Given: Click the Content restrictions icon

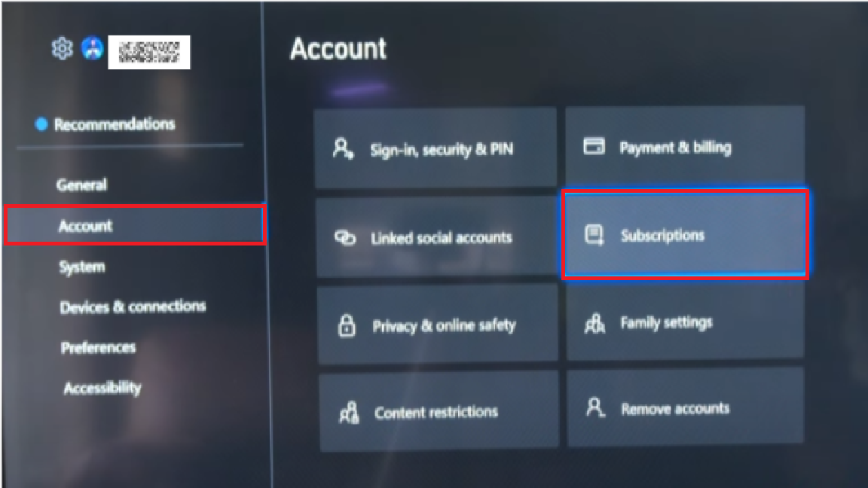Looking at the screenshot, I should pyautogui.click(x=350, y=412).
